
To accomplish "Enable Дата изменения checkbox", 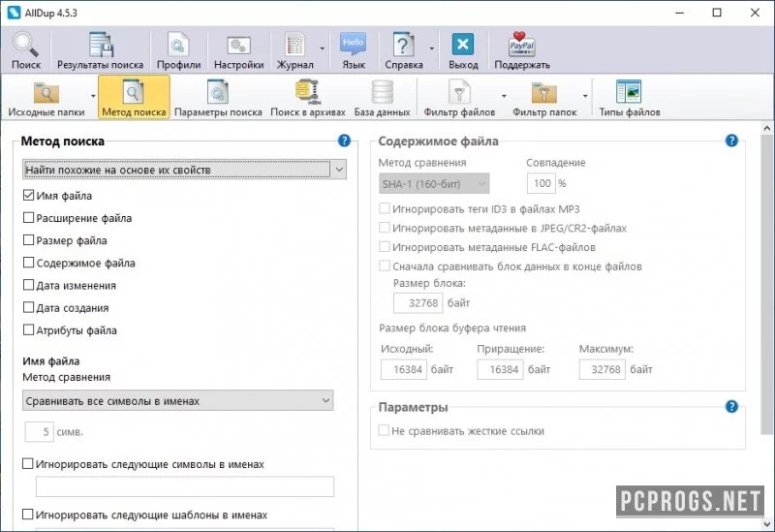I will tap(29, 285).
